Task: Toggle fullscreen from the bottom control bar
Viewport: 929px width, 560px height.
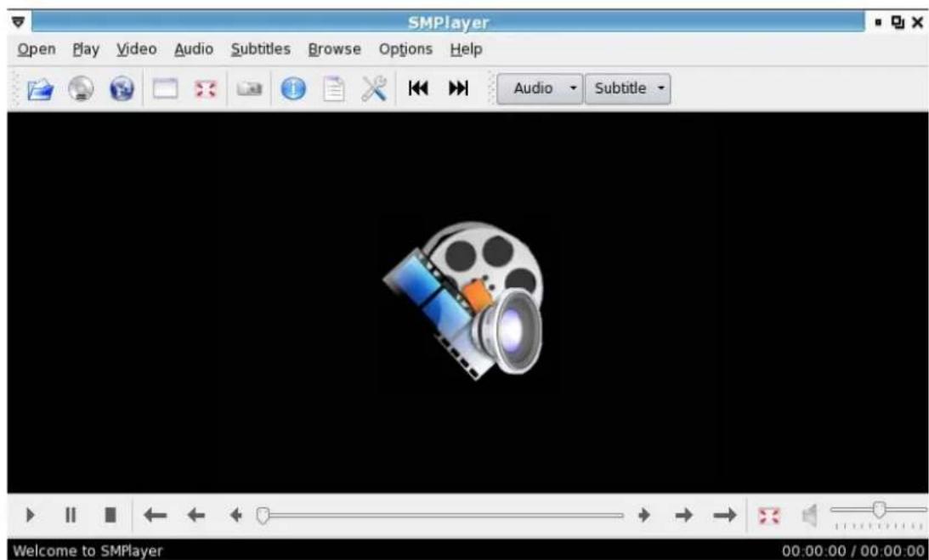Action: (x=769, y=516)
